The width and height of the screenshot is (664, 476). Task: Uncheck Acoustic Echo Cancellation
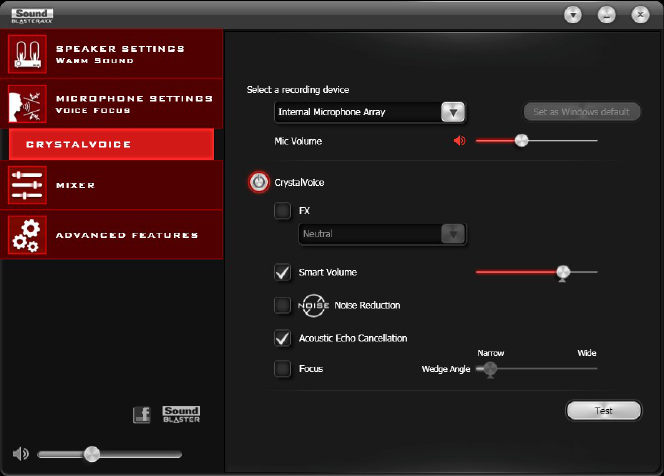pos(282,338)
